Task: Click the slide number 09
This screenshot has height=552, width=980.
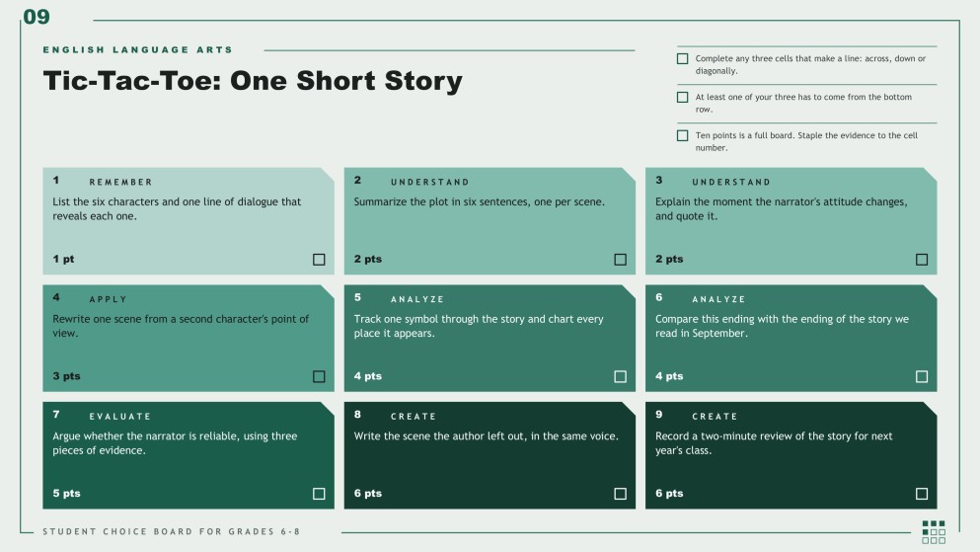Action: click(37, 17)
